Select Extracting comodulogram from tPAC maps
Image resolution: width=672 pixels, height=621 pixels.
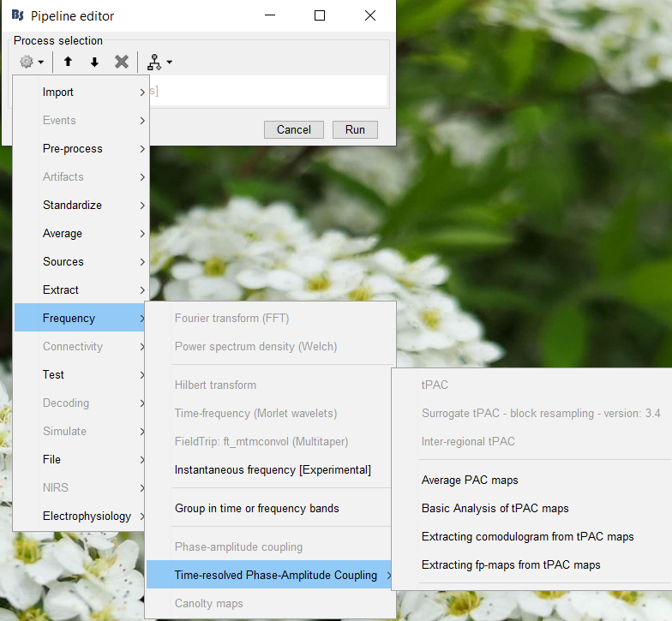coord(528,536)
